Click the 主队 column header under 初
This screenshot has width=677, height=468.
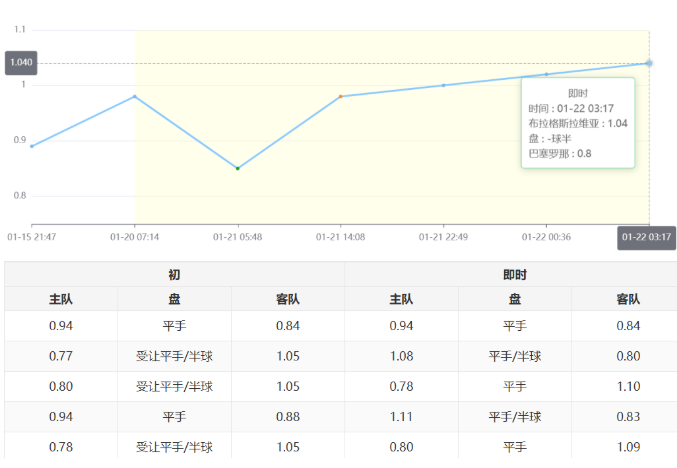click(61, 299)
